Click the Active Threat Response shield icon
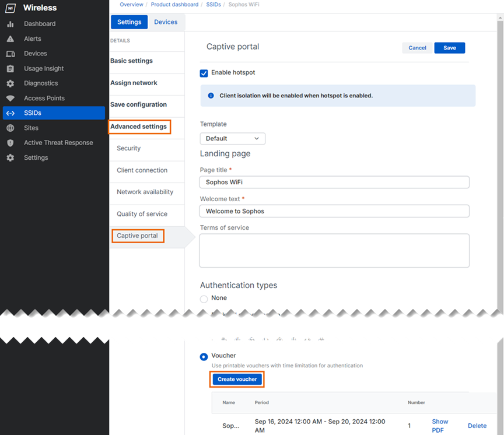 tap(10, 143)
